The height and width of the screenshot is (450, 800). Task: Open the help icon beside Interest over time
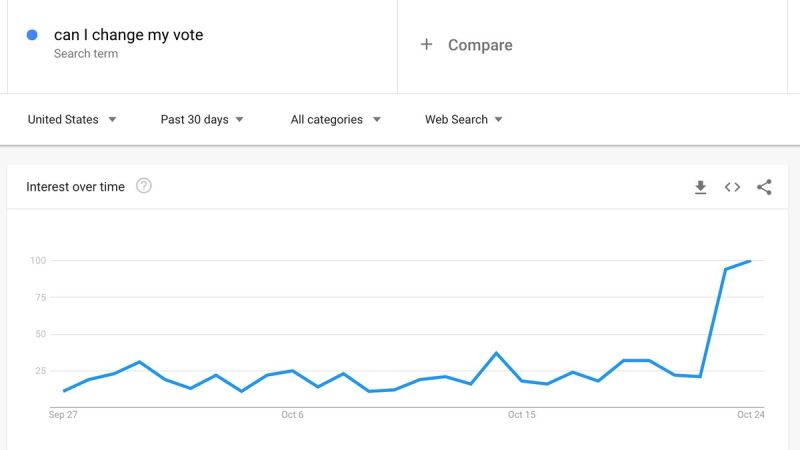point(143,186)
